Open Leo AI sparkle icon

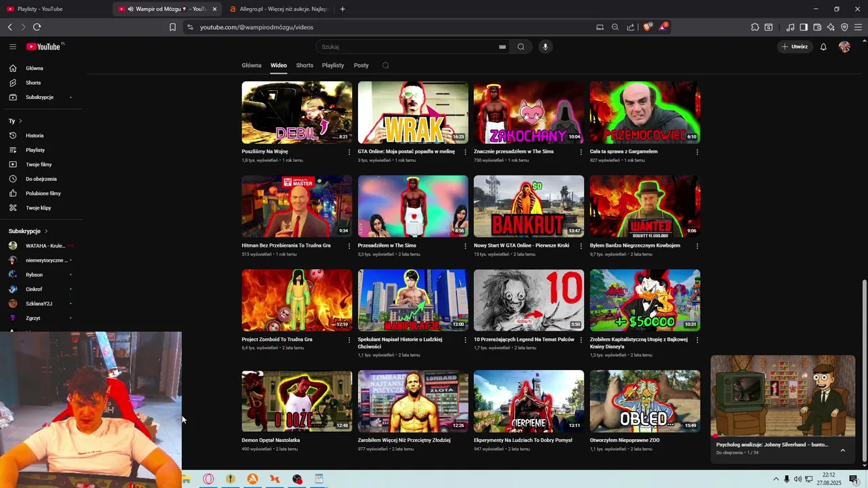click(831, 27)
